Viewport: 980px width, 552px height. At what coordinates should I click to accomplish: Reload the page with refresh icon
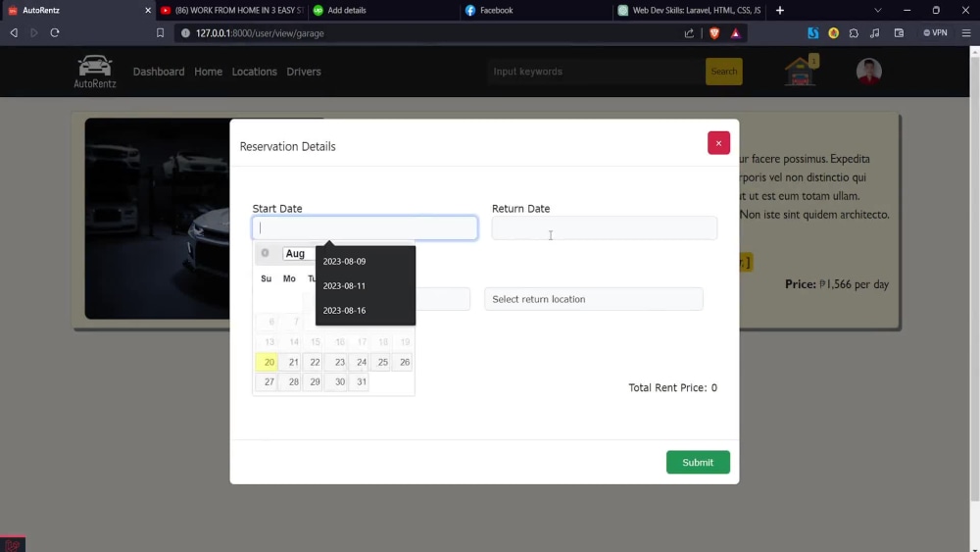click(x=54, y=33)
